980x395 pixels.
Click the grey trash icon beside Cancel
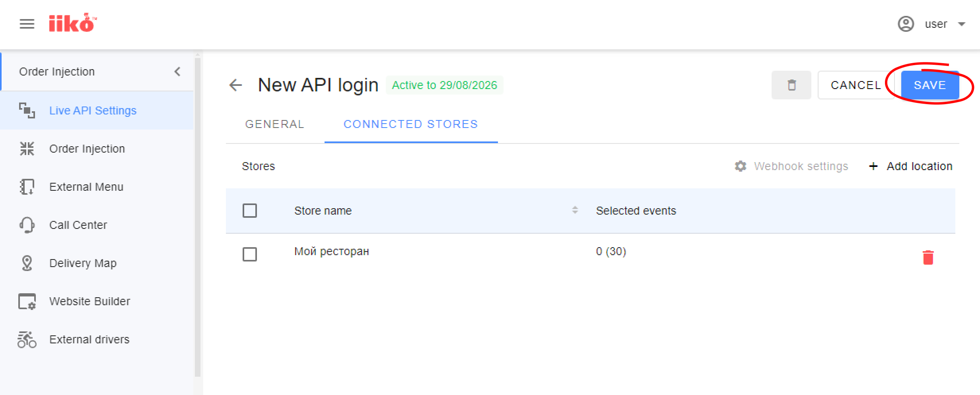791,85
